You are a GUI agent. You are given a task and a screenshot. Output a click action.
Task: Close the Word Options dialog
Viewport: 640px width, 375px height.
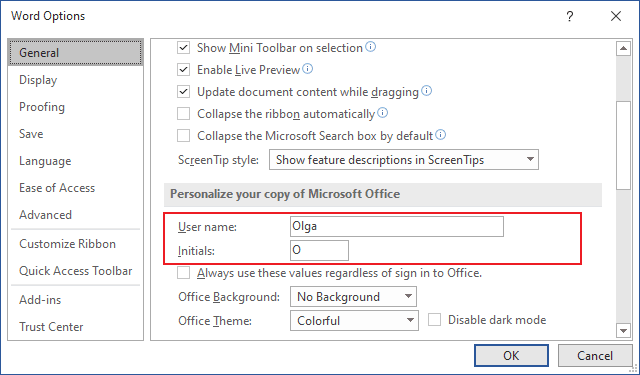point(616,16)
